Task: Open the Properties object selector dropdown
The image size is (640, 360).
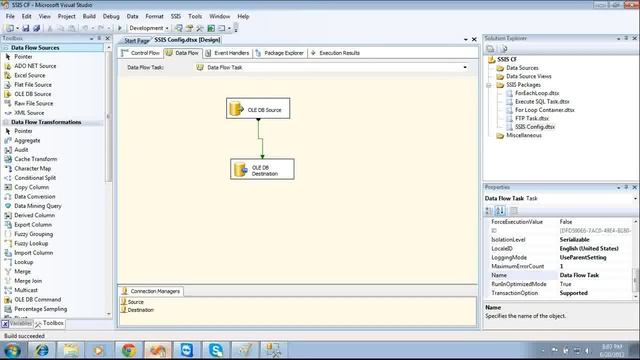Action: point(635,198)
